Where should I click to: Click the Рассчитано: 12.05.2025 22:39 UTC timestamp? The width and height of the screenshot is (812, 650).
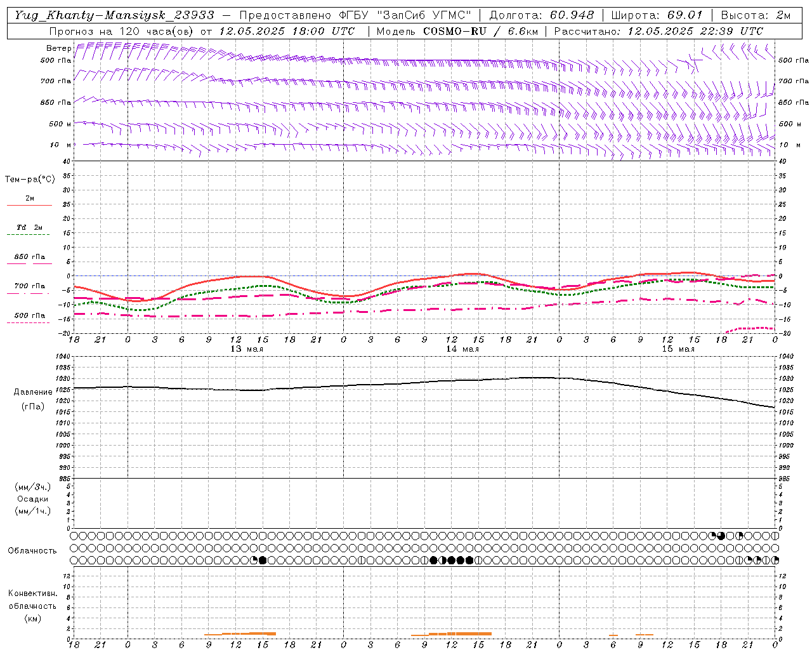tap(658, 31)
